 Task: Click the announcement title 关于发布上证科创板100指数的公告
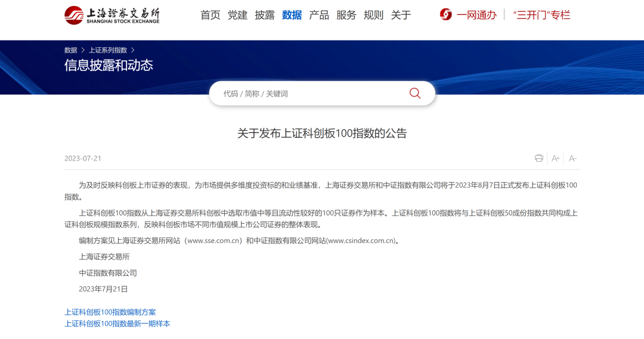point(322,133)
